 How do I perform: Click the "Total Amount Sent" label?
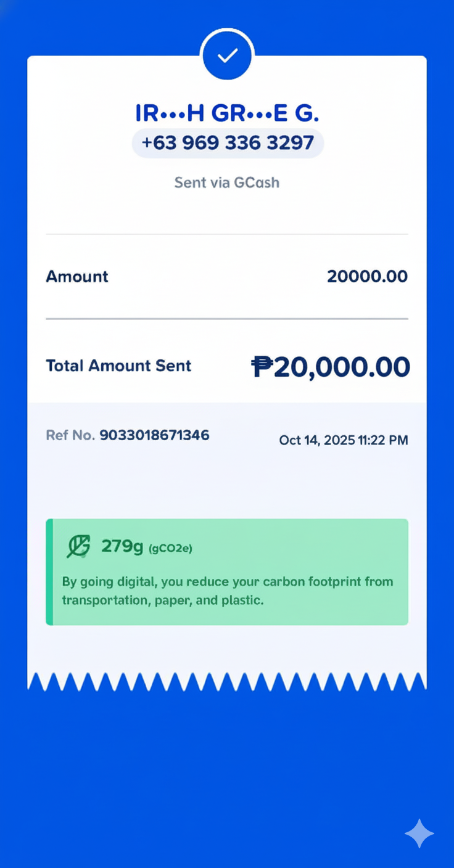coord(118,366)
